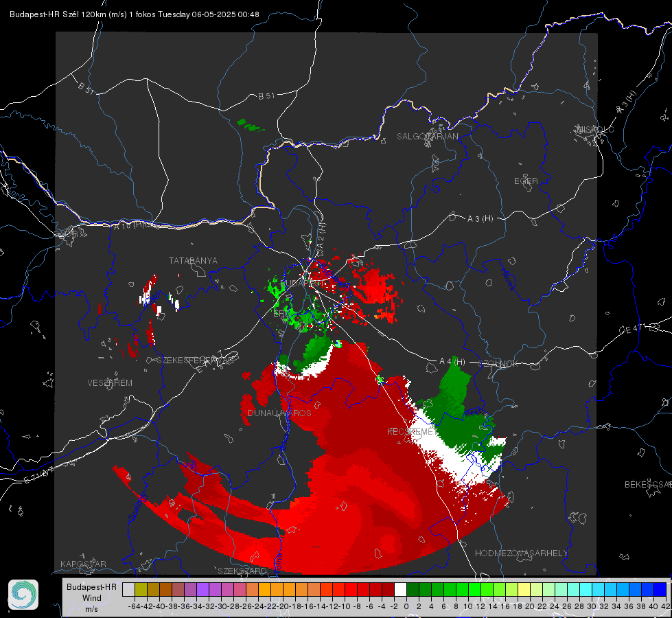Screen dimensions: 672x618
Task: Click the DUNAÚJVÁROS city label
Action: 279,413
